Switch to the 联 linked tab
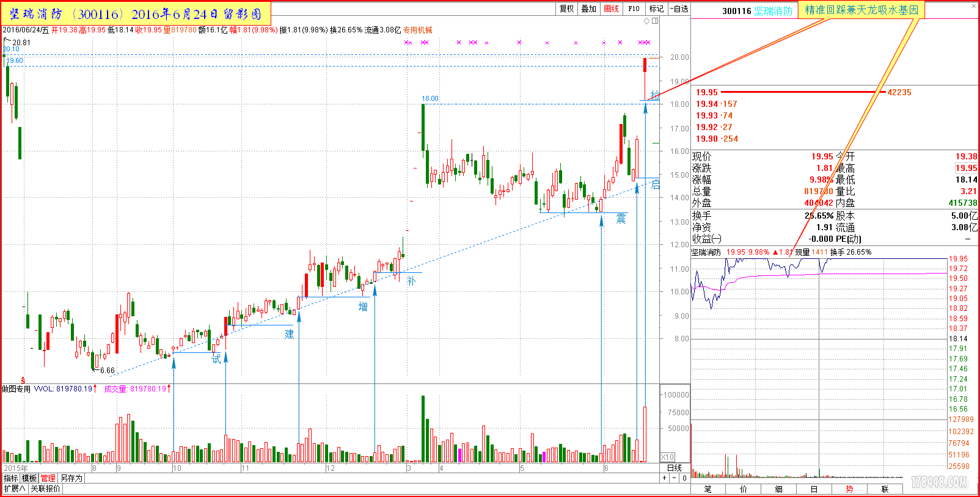 click(x=885, y=489)
